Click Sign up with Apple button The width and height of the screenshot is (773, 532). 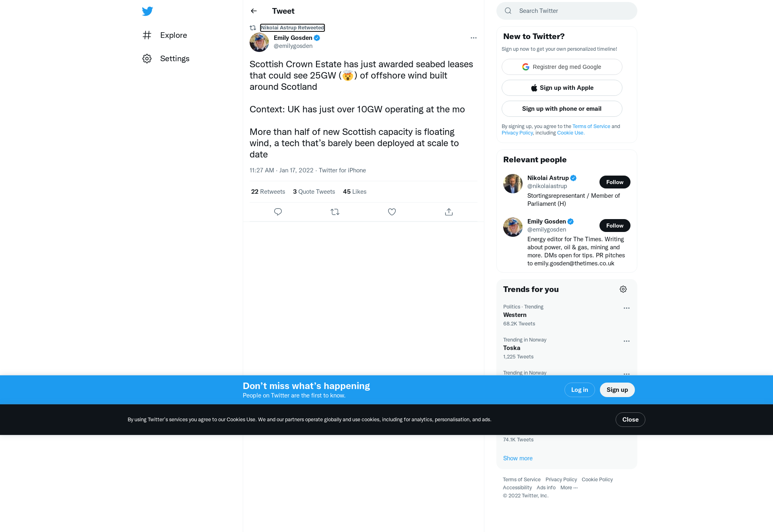tap(562, 88)
